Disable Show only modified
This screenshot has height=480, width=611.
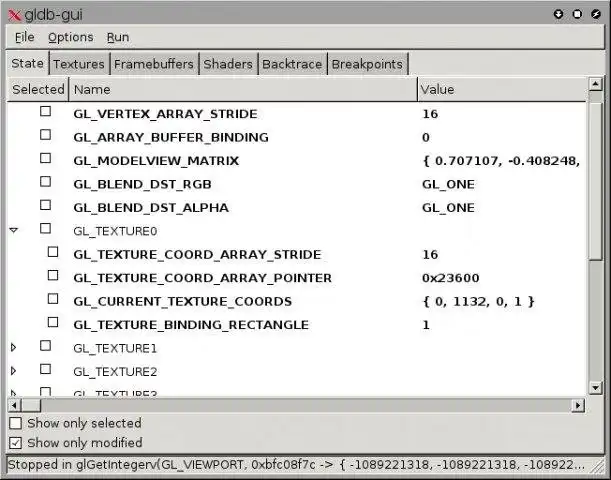pos(16,443)
